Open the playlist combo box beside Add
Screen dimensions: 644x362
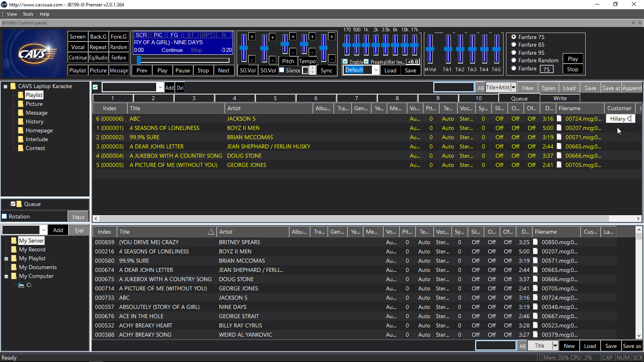pos(160,87)
